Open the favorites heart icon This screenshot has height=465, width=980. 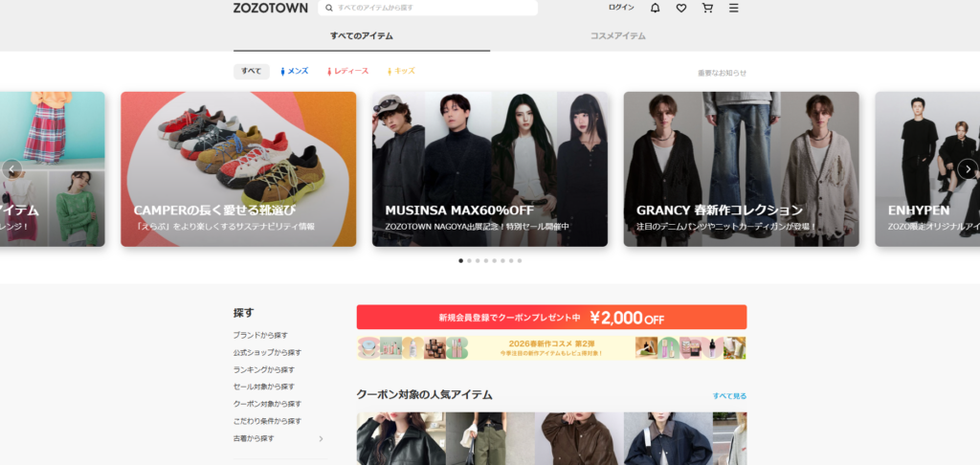[x=681, y=8]
